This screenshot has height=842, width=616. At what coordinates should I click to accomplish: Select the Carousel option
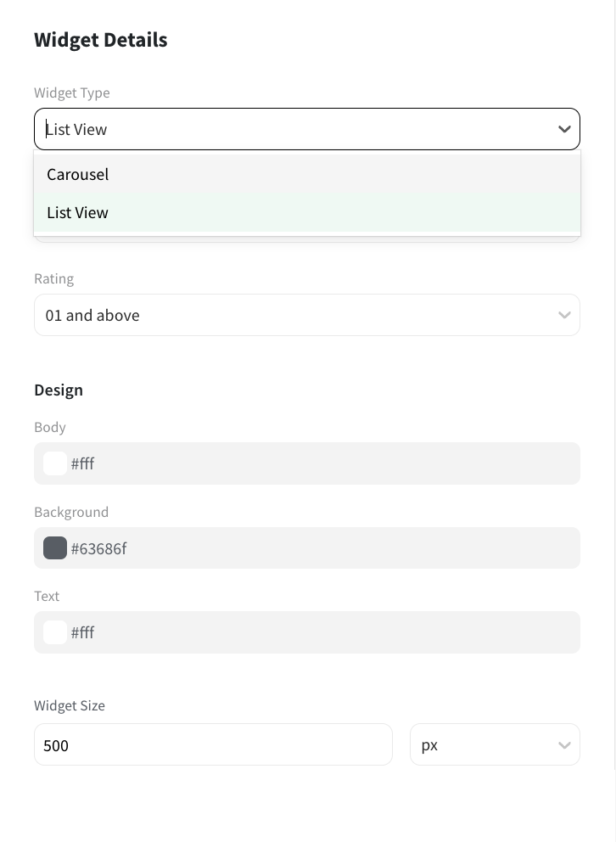pos(78,174)
